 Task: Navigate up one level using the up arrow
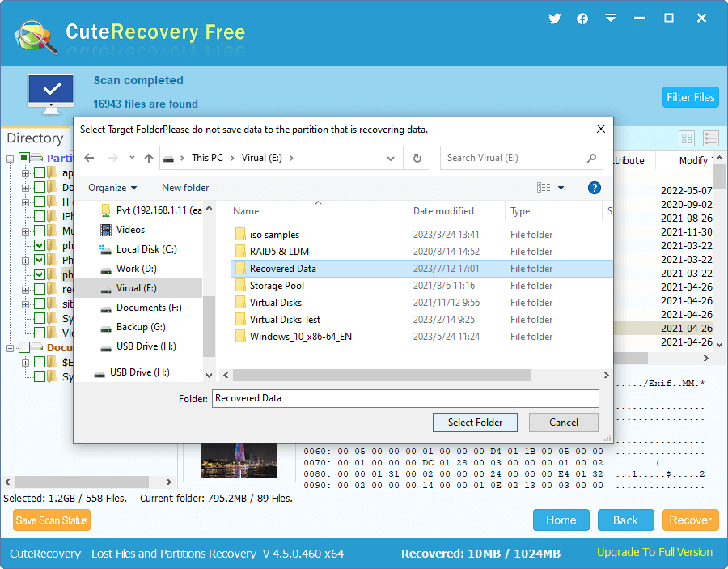point(148,158)
